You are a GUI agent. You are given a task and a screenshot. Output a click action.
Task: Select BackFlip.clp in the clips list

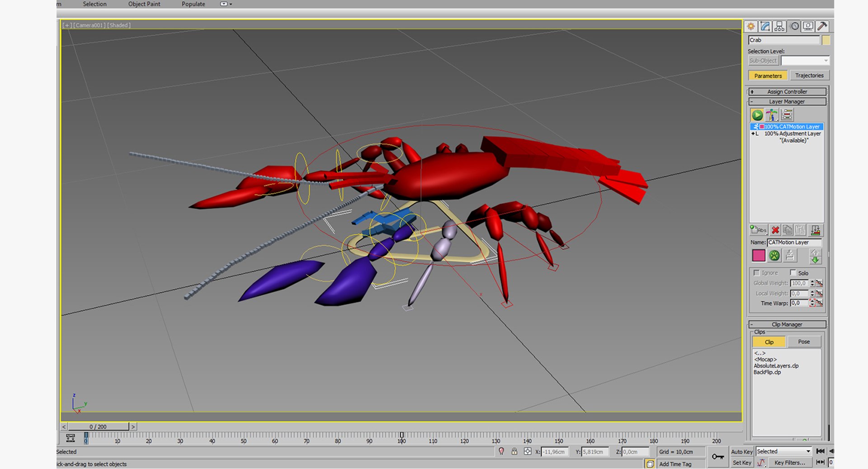(x=767, y=372)
